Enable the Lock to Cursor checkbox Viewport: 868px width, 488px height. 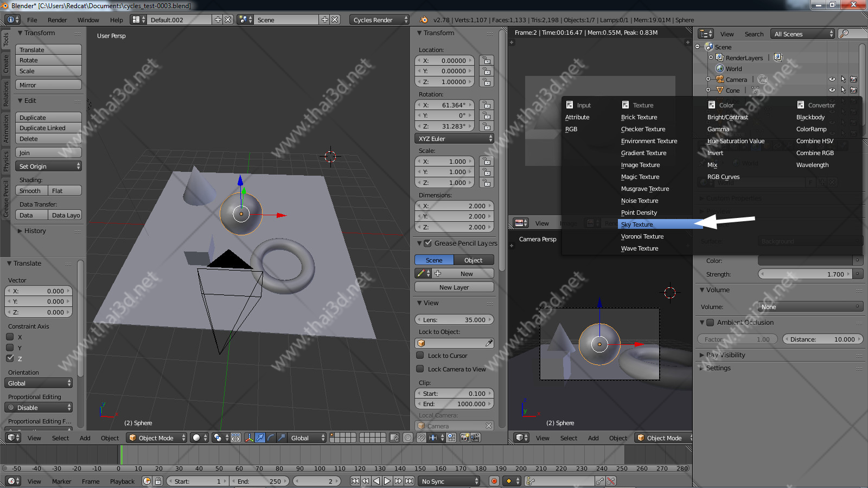click(x=420, y=356)
